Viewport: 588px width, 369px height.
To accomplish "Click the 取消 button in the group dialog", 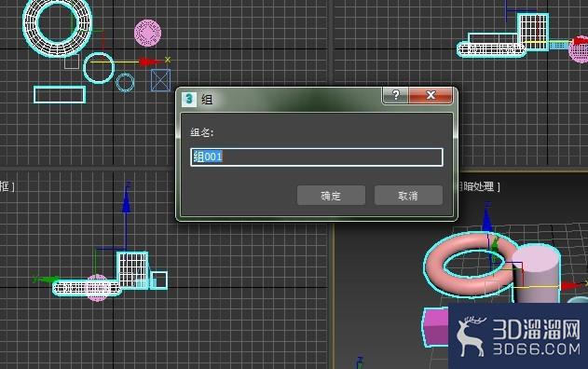I will (408, 196).
